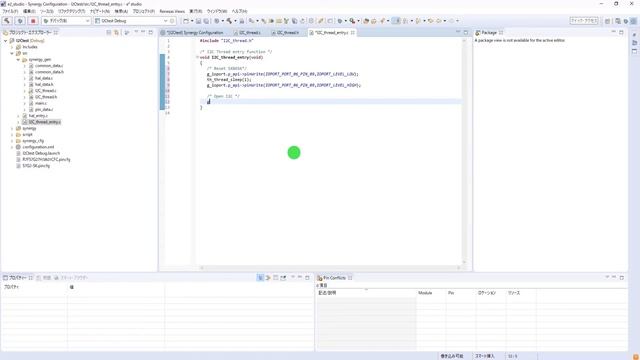
Task: Click the editor horizontal scrollbar
Action: 331,268
